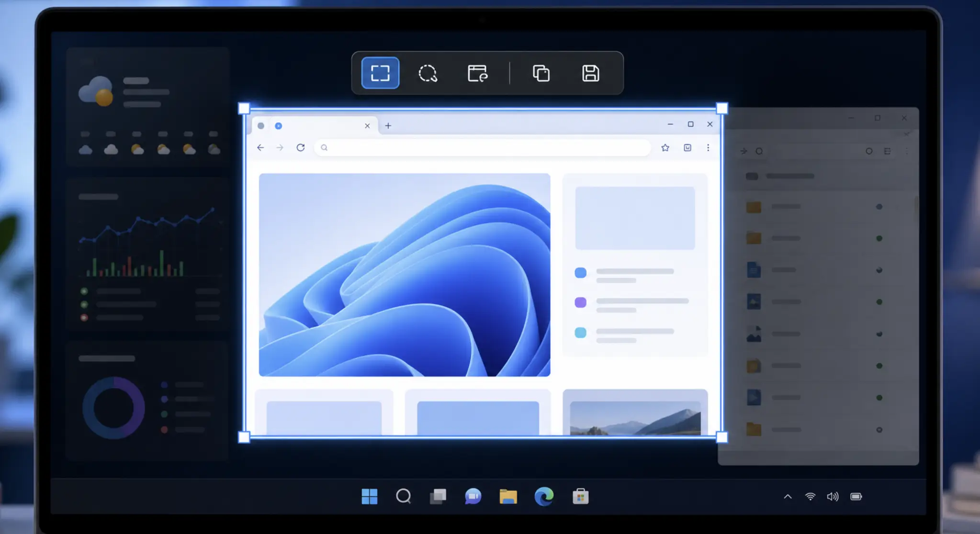Select the rectangular snip mode icon
Image resolution: width=980 pixels, height=534 pixels.
(x=380, y=73)
